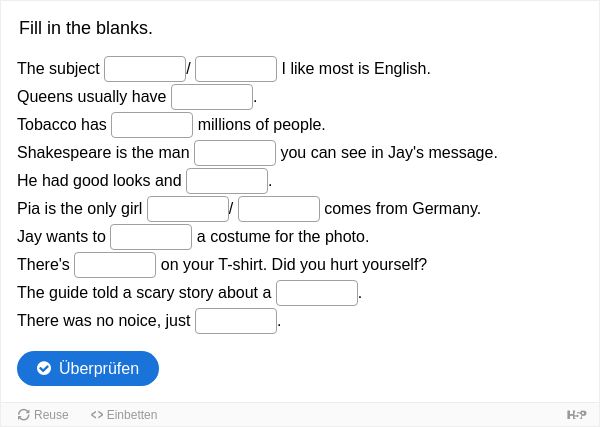
Task: Click the Überprüfen check button
Action: (x=88, y=368)
